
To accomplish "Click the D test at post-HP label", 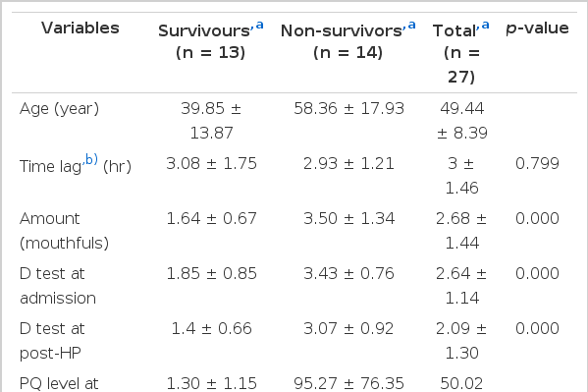I will coord(52,341).
